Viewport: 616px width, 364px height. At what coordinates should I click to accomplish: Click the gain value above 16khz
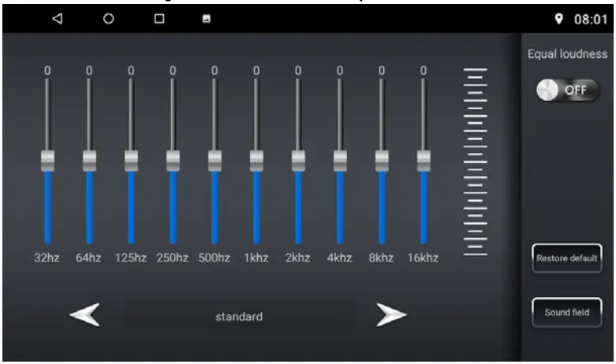424,71
